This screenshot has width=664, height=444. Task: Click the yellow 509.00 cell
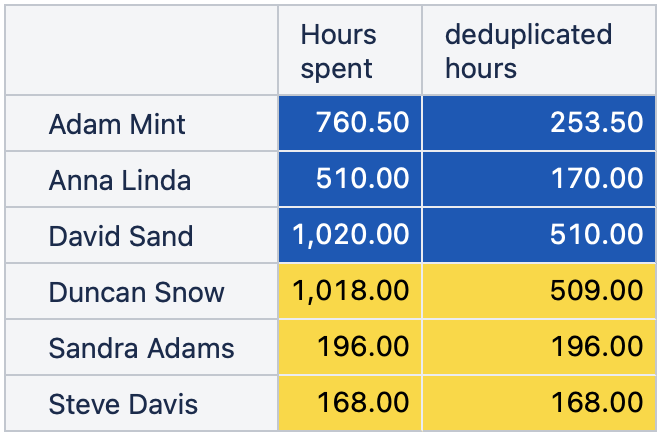[x=539, y=291]
